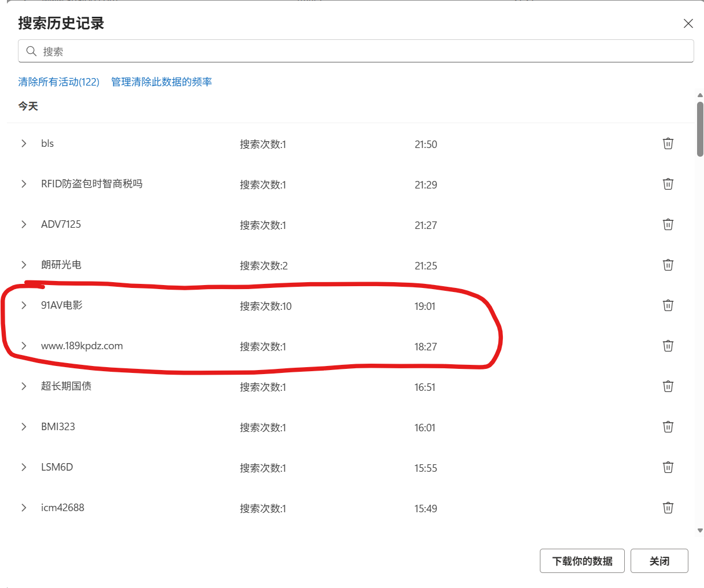Expand the ADV7125 entry details
The image size is (704, 588).
(x=24, y=224)
